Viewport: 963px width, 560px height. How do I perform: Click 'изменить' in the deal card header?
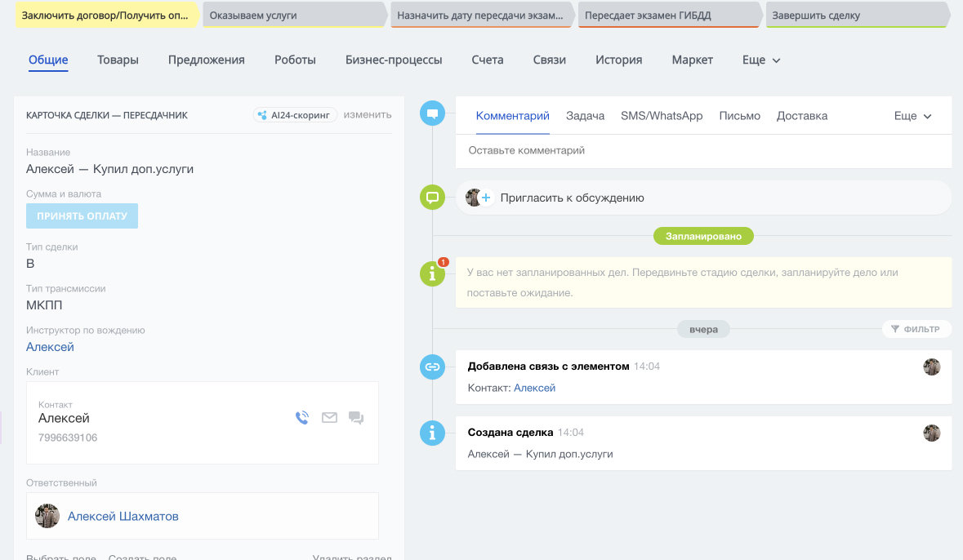point(368,115)
